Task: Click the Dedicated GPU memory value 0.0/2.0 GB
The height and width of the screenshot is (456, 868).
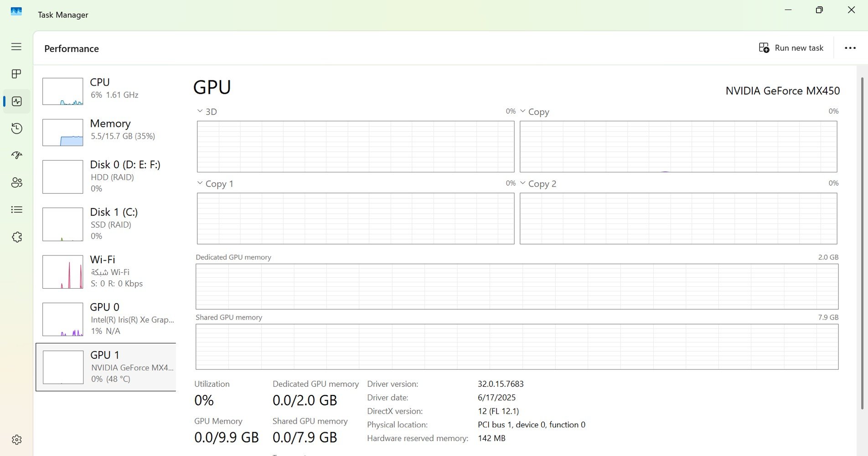Action: [x=305, y=400]
